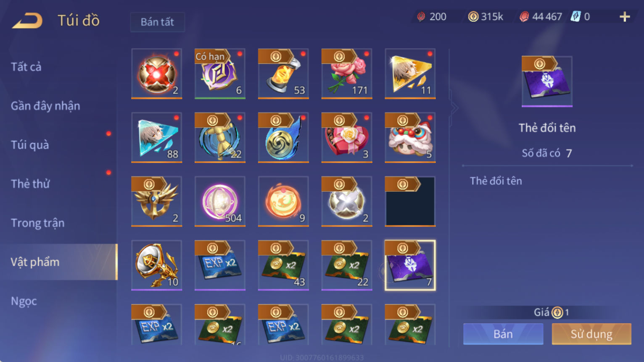Viewport: 644px width, 362px height.
Task: Go back using the golden return arrow
Action: tap(27, 21)
